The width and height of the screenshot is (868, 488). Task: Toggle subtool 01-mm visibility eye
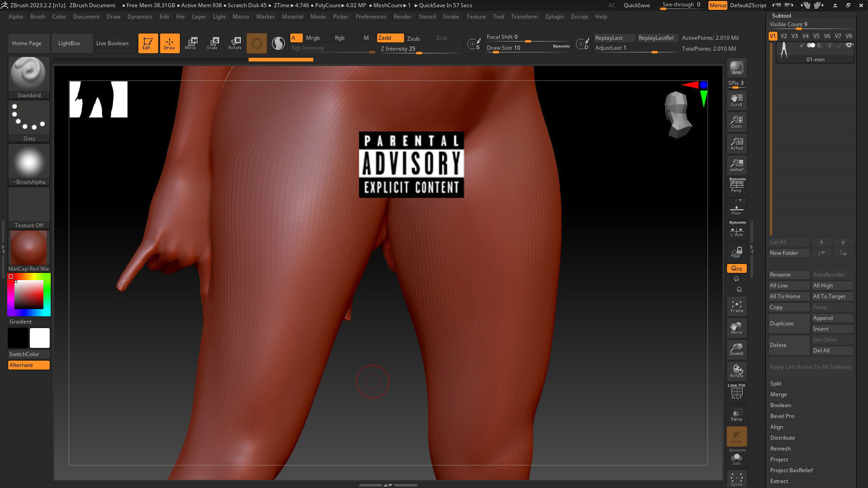[849, 45]
